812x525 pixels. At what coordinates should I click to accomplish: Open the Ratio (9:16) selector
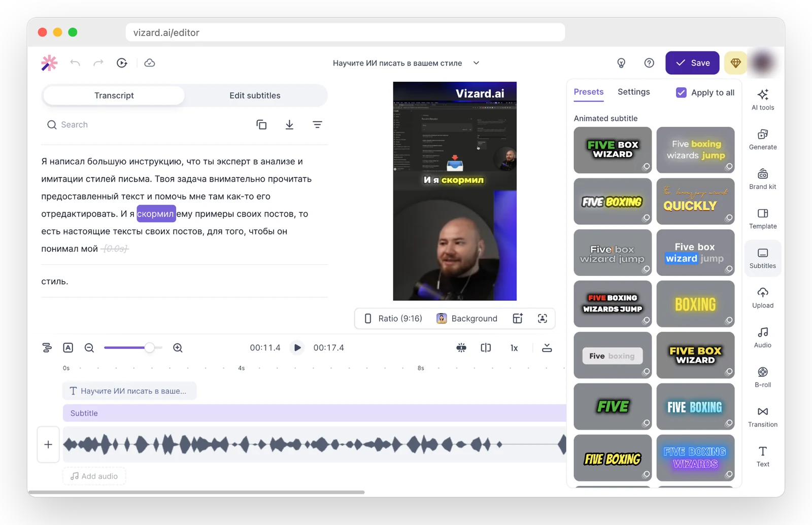[x=393, y=319]
